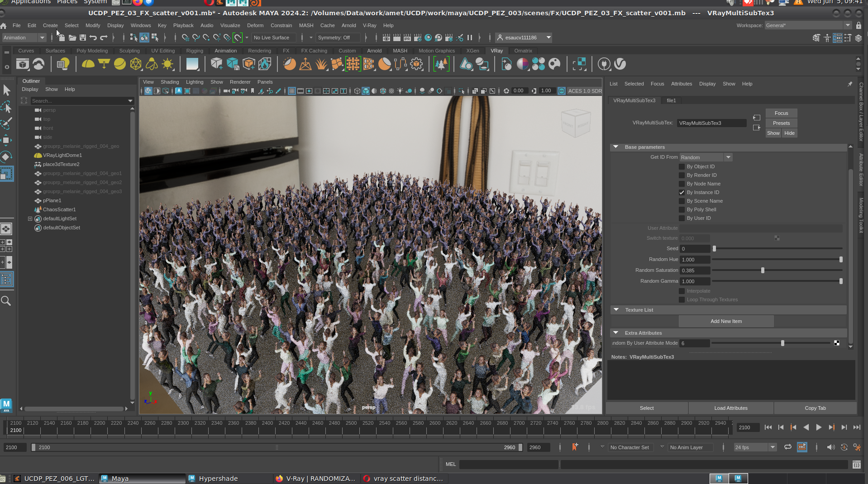
Task: Toggle Loop Through Textures checkbox
Action: click(x=682, y=299)
